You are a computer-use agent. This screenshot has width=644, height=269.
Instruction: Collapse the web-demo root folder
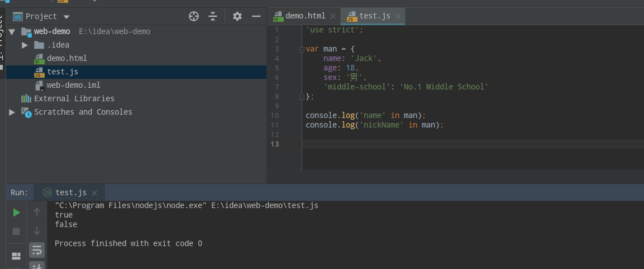(x=12, y=32)
